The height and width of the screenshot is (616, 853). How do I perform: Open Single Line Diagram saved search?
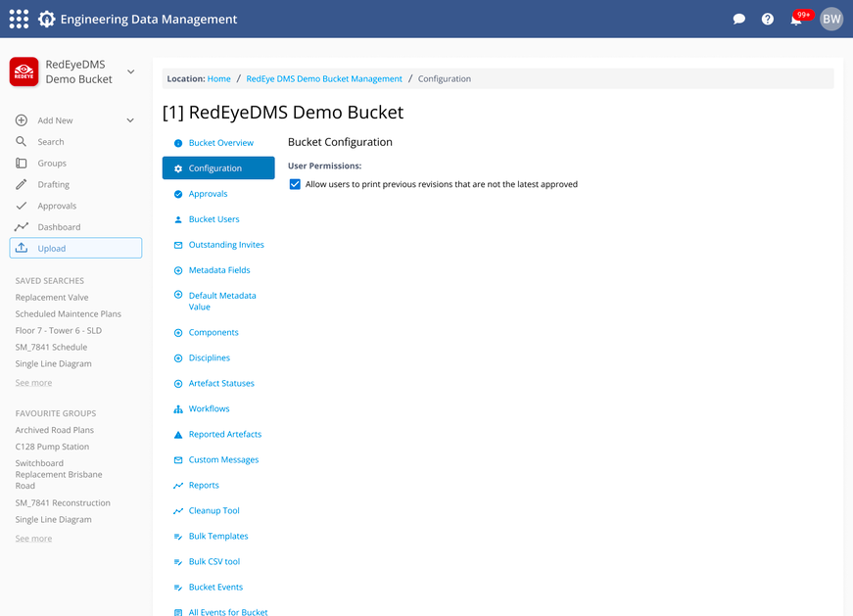tap(53, 363)
